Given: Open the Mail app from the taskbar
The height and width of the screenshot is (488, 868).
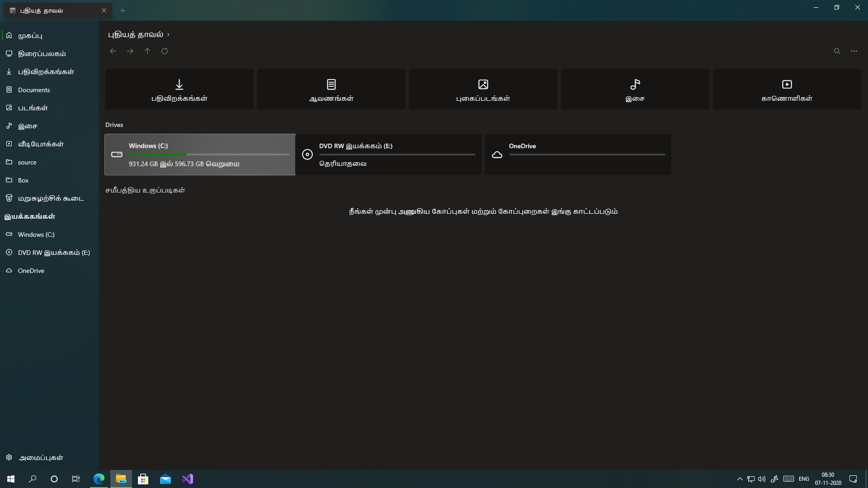Looking at the screenshot, I should 165,479.
